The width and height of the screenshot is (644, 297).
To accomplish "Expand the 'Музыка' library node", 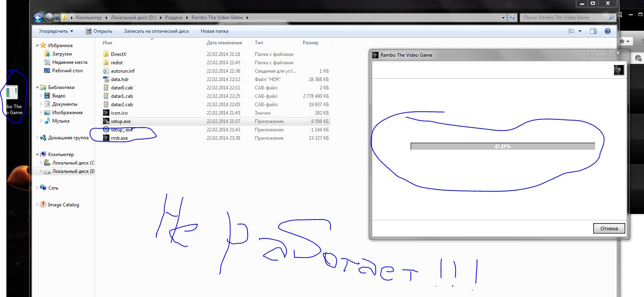I will (41, 121).
